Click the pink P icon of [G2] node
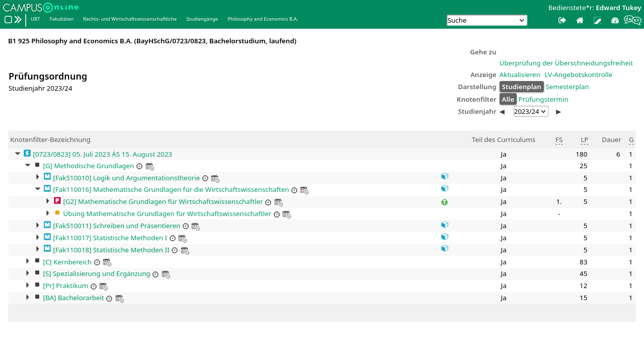This screenshot has width=644, height=348. pos(57,200)
